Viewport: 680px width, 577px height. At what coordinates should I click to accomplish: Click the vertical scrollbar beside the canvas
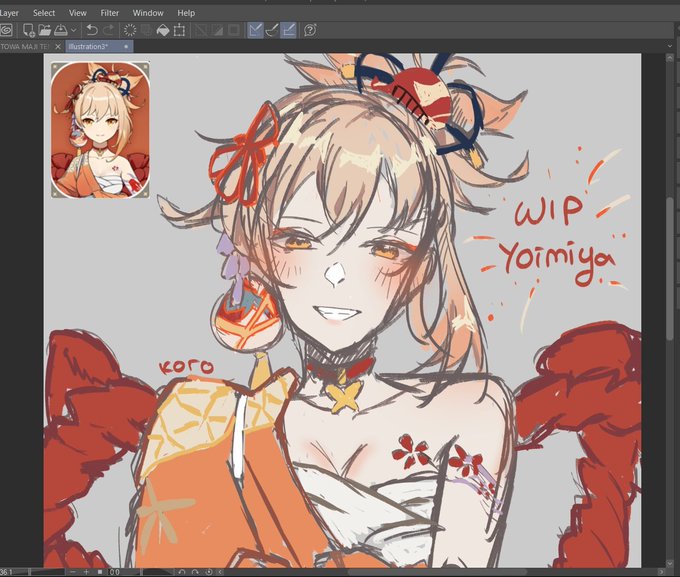(670, 269)
